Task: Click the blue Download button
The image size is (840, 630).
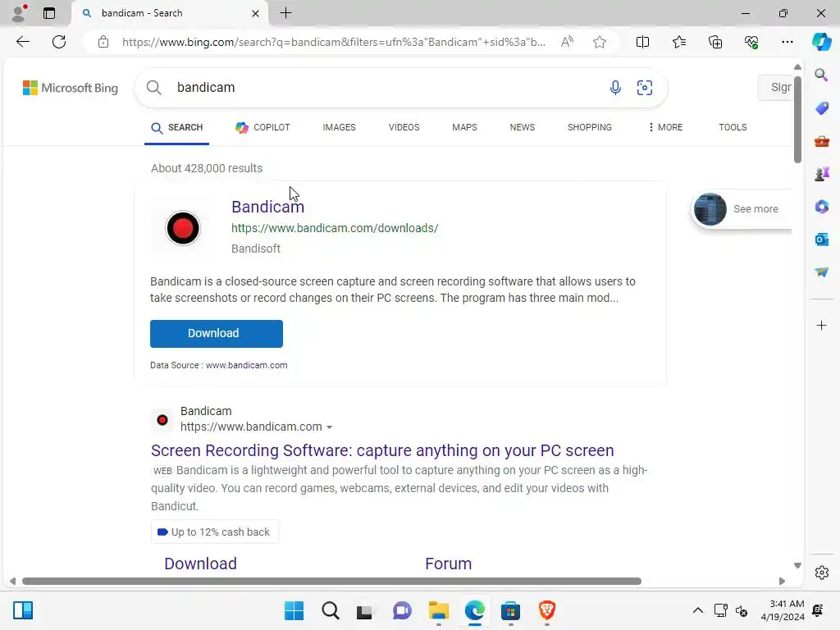Action: click(217, 334)
